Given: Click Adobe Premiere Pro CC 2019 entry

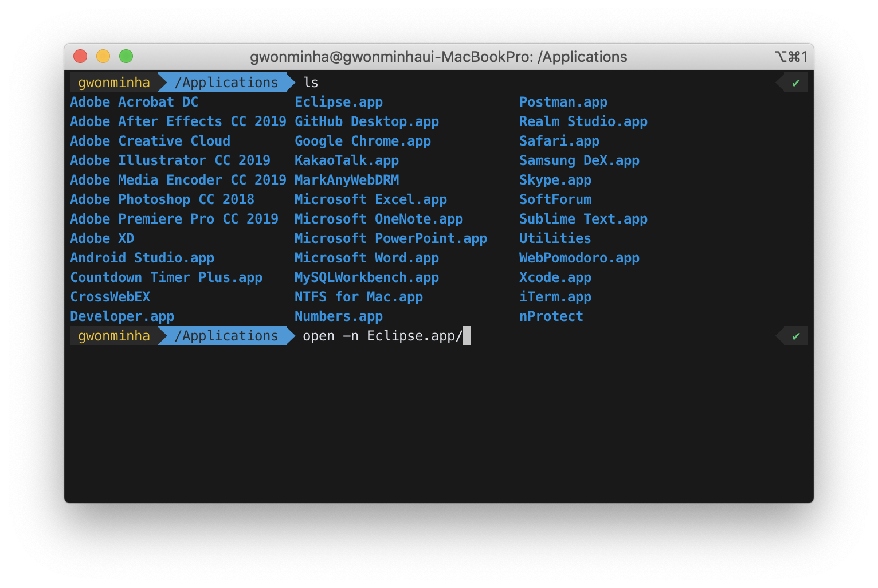Looking at the screenshot, I should 174,219.
